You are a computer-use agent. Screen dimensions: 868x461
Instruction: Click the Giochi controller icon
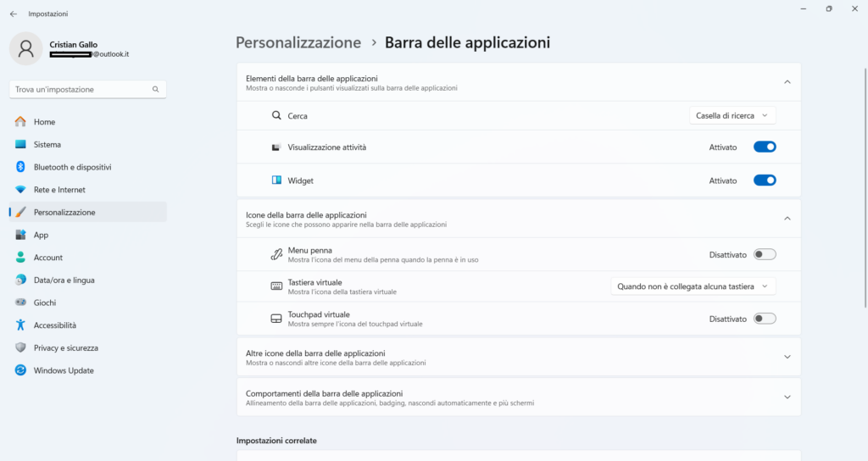pyautogui.click(x=20, y=303)
